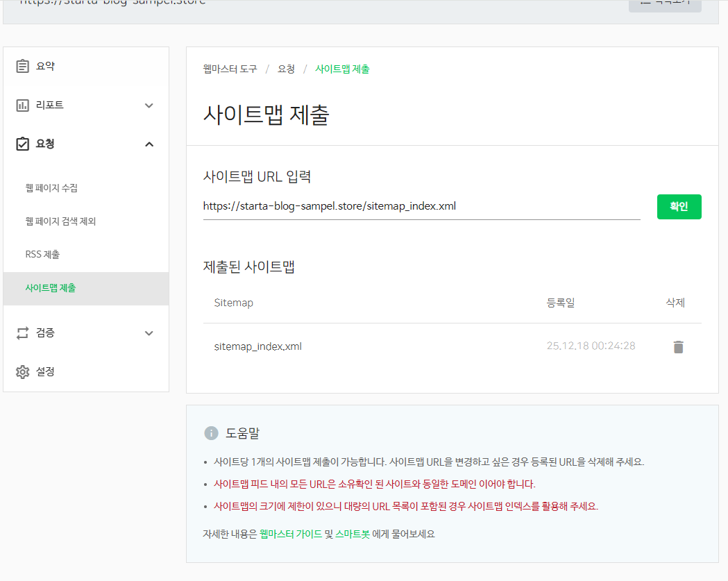728x581 pixels.
Task: Open the 요약 summary icon
Action: pos(22,66)
